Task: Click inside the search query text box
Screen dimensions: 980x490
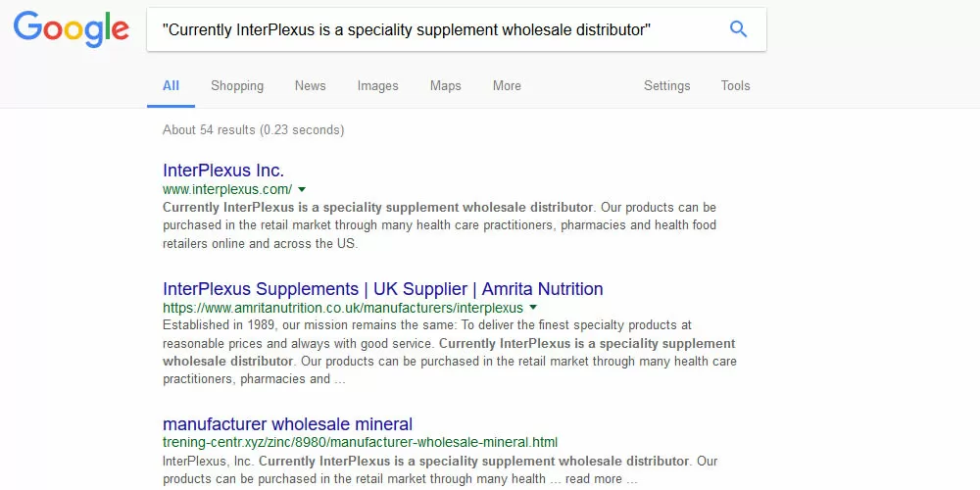Action: (x=431, y=29)
